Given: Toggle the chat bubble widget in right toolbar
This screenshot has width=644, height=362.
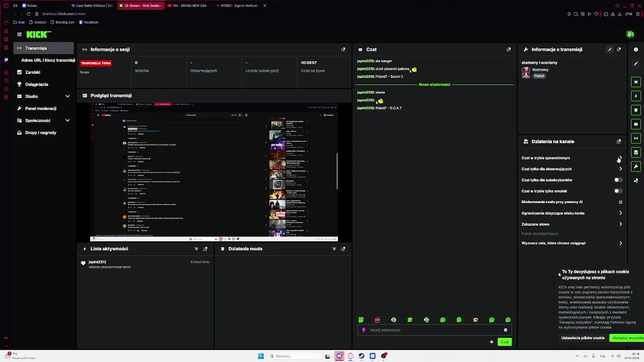Looking at the screenshot, I should (636, 124).
